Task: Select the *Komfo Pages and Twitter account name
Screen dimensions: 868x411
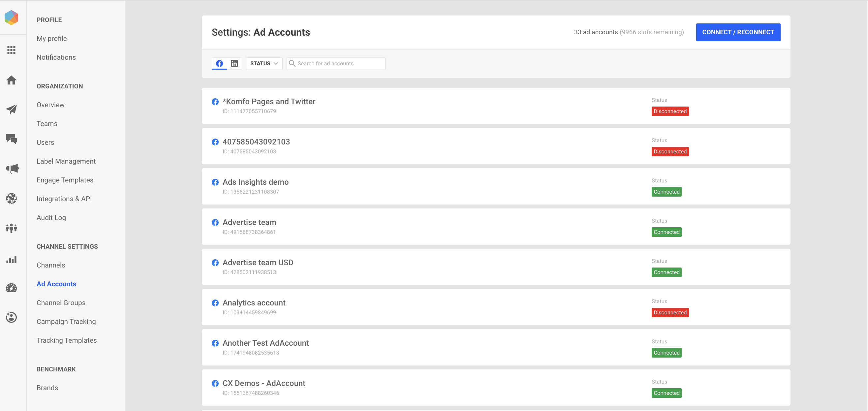Action: 269,102
